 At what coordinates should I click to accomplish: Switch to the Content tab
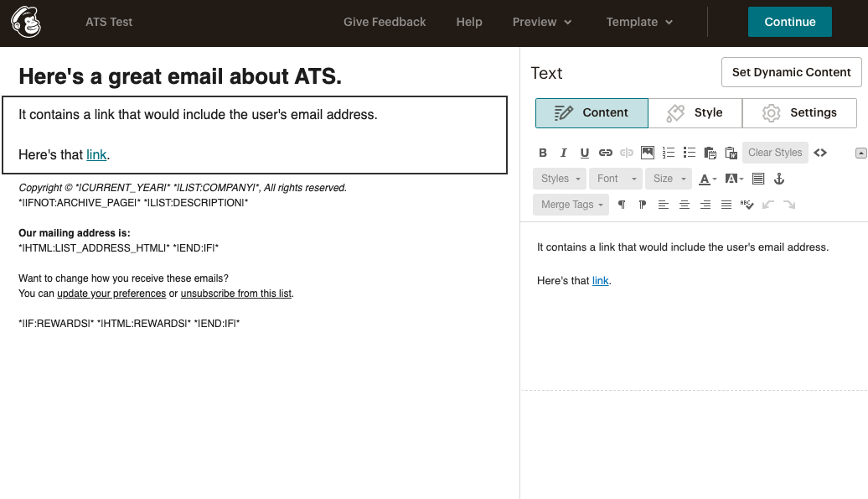[x=592, y=113]
